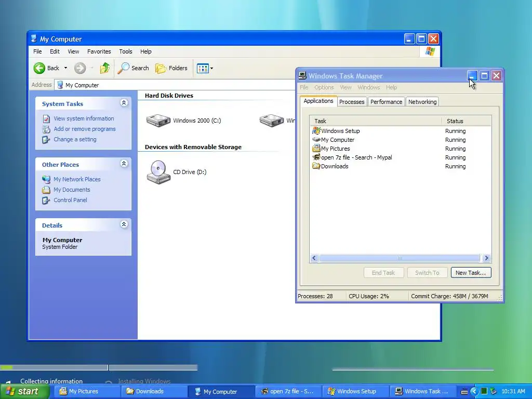Click the View system information icon
532x399 pixels.
[46, 119]
